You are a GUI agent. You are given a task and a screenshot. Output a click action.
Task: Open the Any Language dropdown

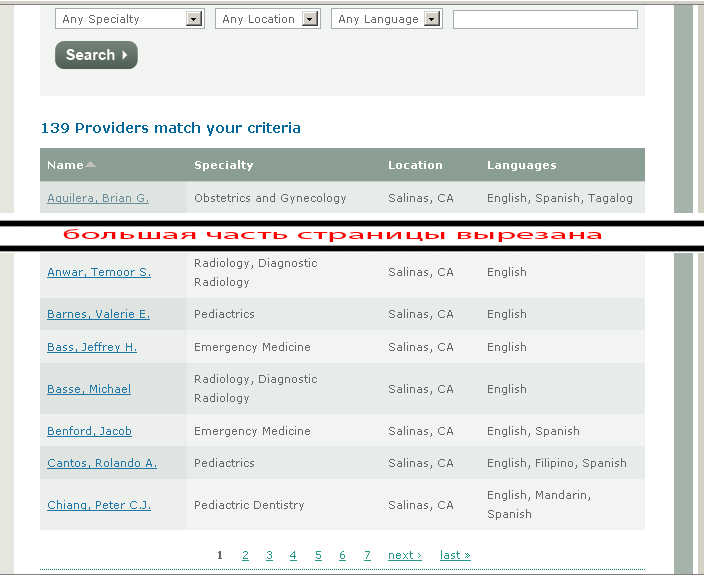pyautogui.click(x=386, y=19)
